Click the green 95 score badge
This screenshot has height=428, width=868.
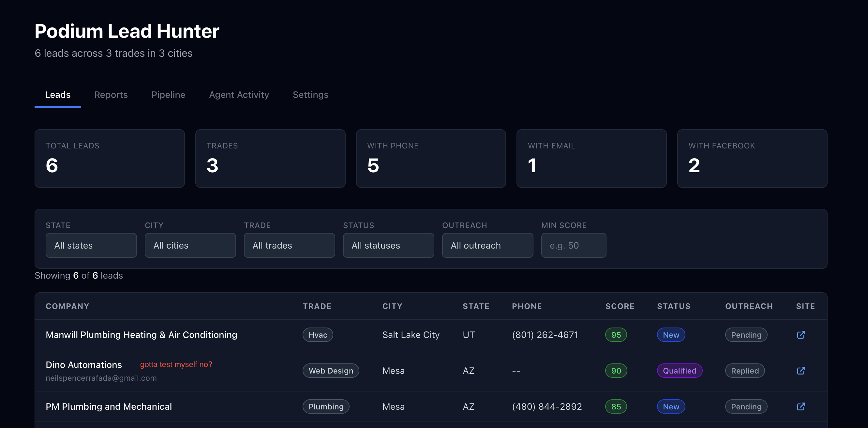point(616,335)
